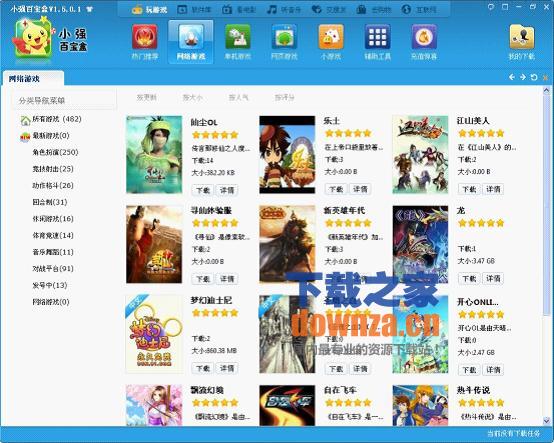This screenshot has height=443, width=554.
Task: Select category 对战平台(91)
Action: coord(53,268)
